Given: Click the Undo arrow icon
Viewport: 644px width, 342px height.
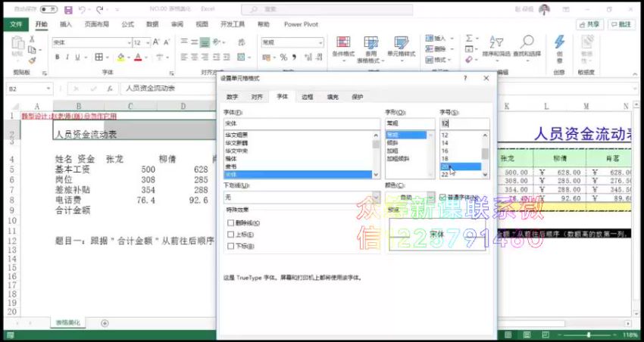Looking at the screenshot, I should (x=83, y=10).
